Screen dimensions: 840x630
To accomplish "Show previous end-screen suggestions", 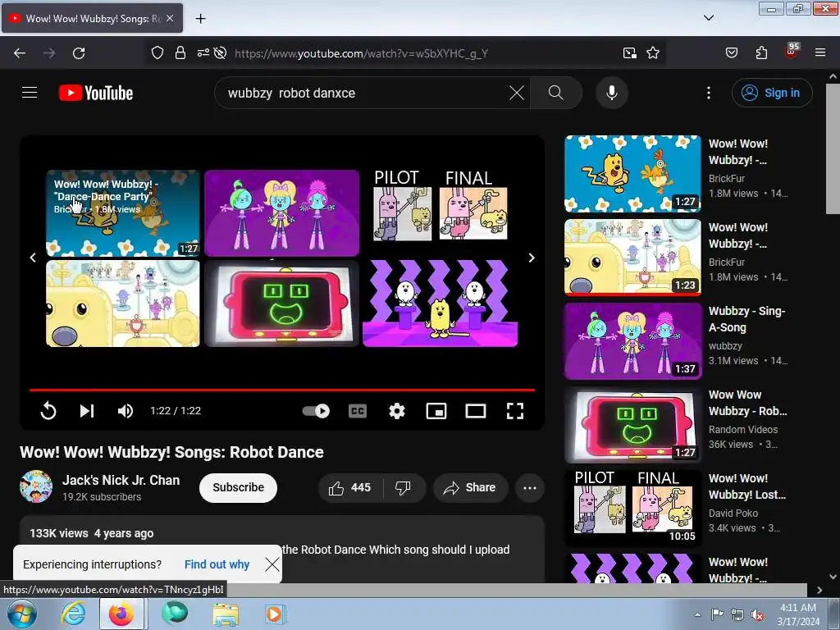I will click(33, 258).
